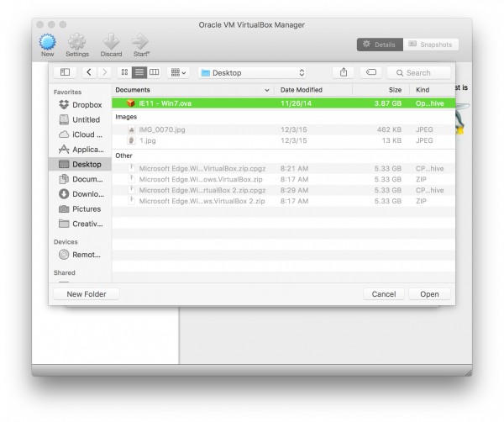Viewport: 504px width, 422px height.
Task: Select Microsoft Edge ws.VirtualBox 2.zip file
Action: 284,202
